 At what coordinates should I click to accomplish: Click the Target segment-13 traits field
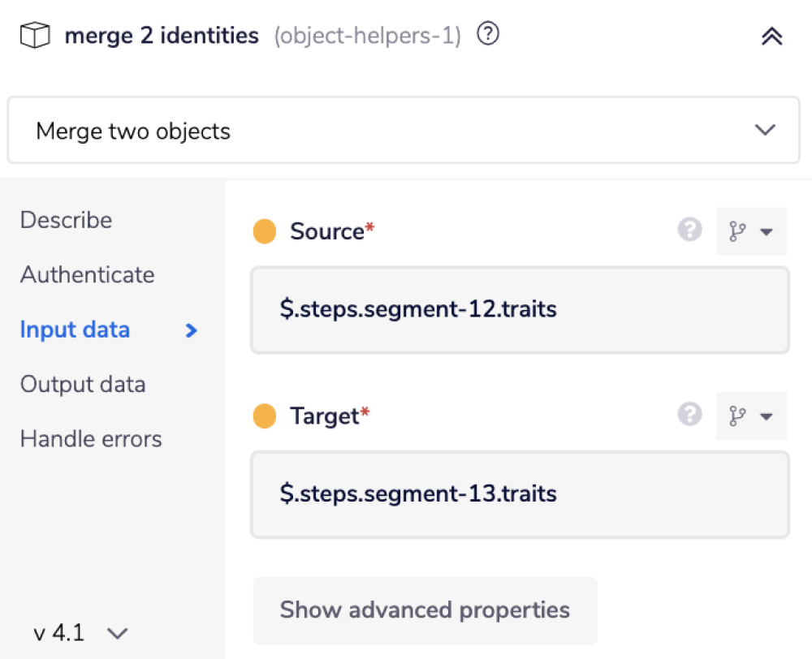[520, 494]
